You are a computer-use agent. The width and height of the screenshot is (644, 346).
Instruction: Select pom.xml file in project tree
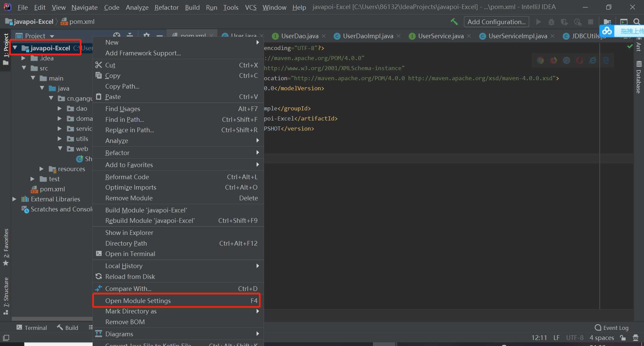click(x=48, y=189)
